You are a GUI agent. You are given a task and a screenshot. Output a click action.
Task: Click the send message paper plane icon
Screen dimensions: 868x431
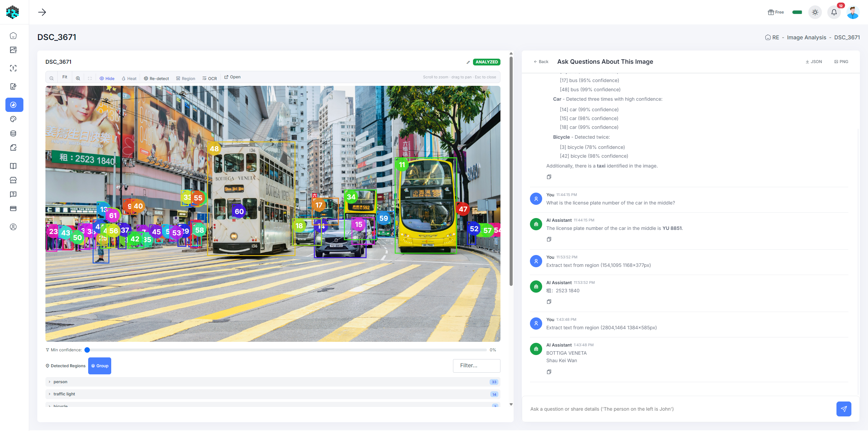coord(844,409)
